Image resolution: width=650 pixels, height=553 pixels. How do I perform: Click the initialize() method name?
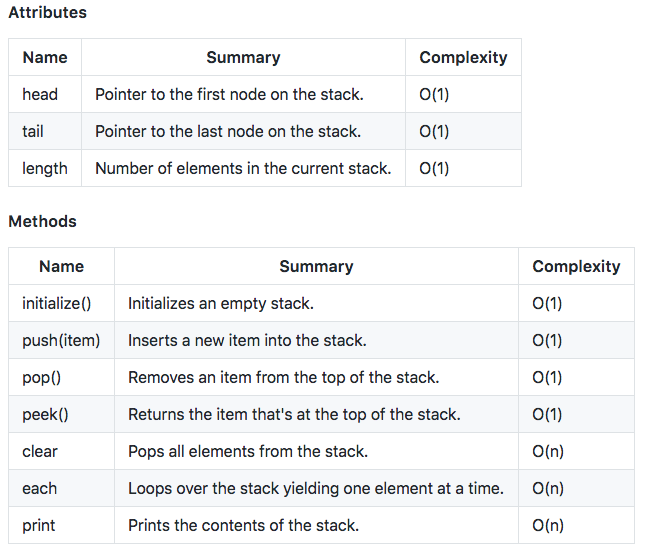[x=56, y=303]
